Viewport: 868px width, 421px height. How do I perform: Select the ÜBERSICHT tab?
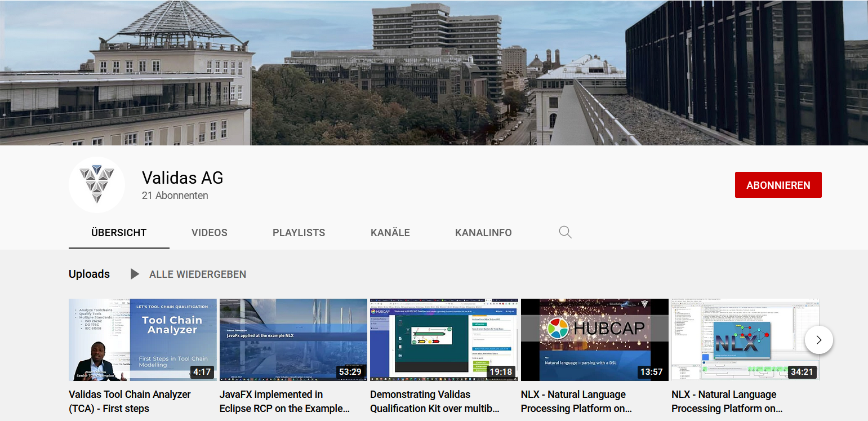[119, 233]
